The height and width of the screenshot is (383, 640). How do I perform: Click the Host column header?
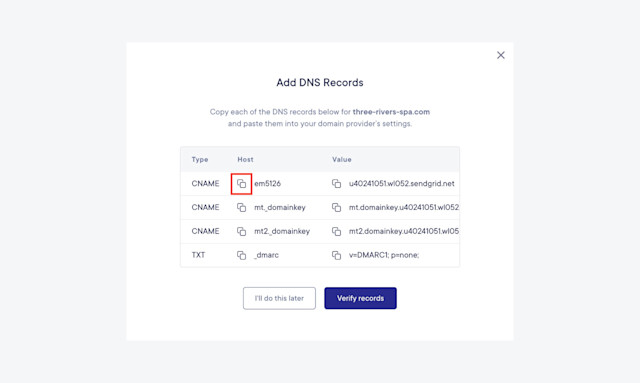(x=245, y=159)
